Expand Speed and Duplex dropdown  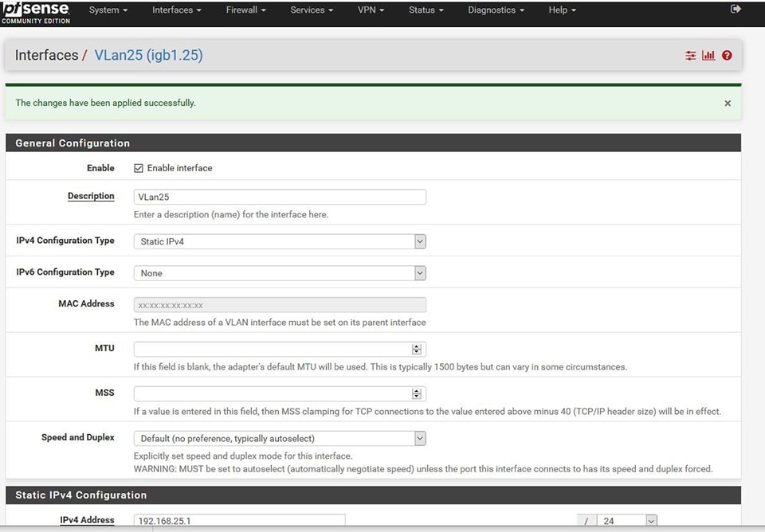[279, 439]
